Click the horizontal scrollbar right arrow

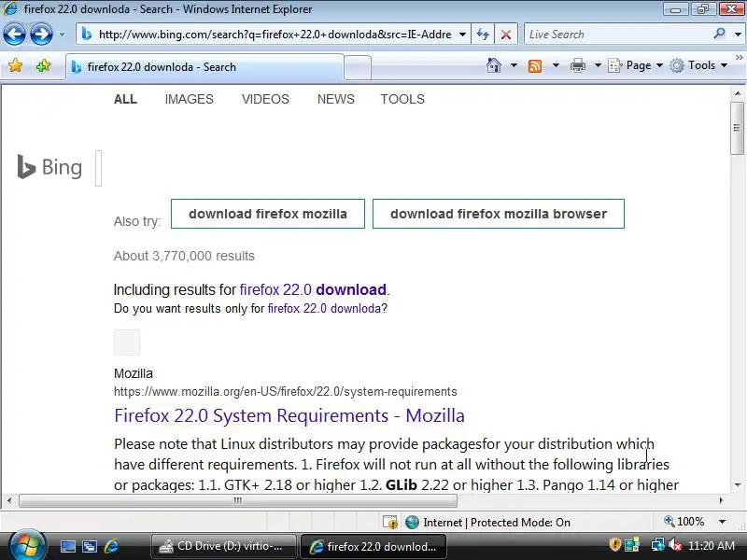tap(721, 500)
